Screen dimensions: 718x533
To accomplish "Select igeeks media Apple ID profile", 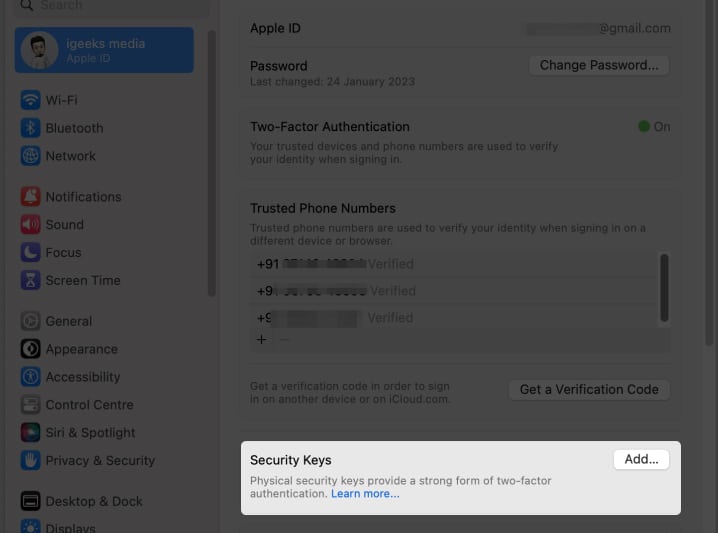I will tap(104, 50).
